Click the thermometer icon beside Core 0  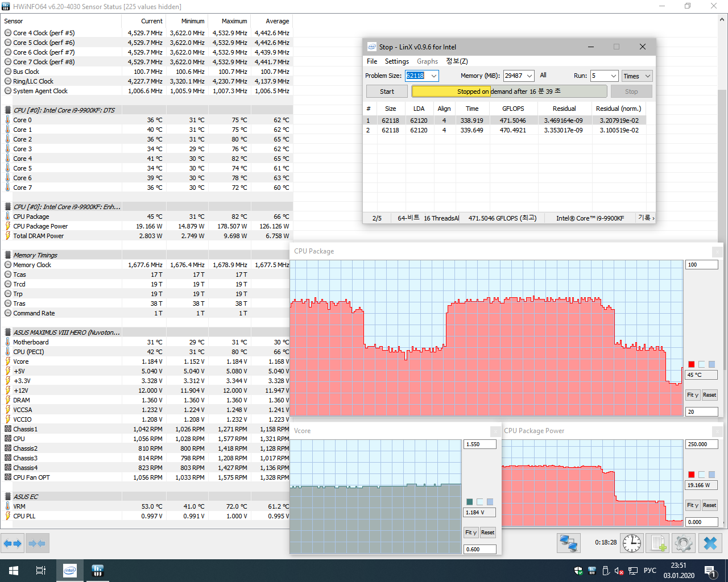coord(8,120)
